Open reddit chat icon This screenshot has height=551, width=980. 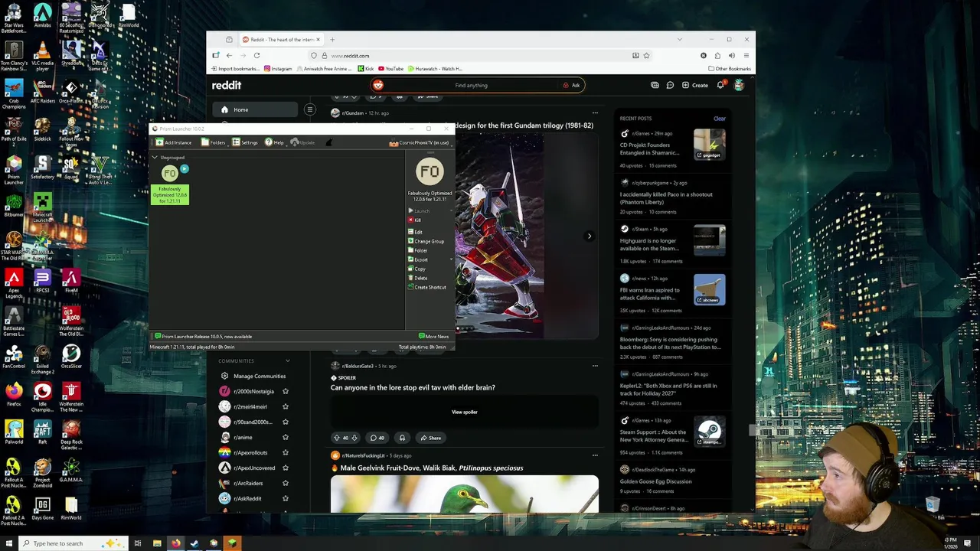point(670,85)
